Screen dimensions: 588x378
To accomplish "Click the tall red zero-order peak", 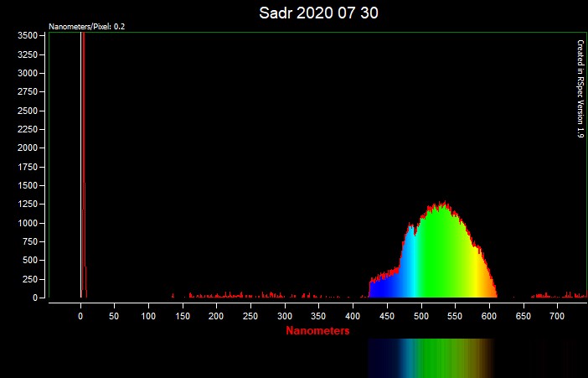I will pyautogui.click(x=84, y=126).
